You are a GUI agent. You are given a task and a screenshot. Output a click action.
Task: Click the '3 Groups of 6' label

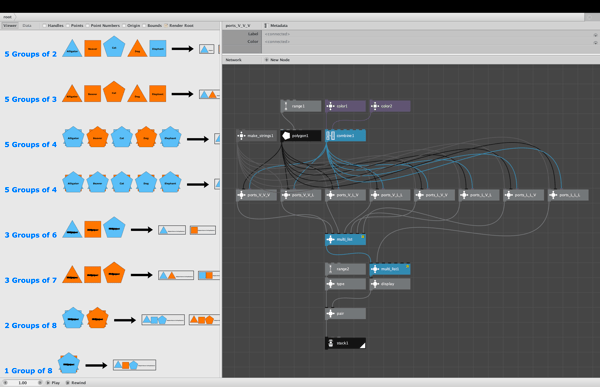(31, 235)
